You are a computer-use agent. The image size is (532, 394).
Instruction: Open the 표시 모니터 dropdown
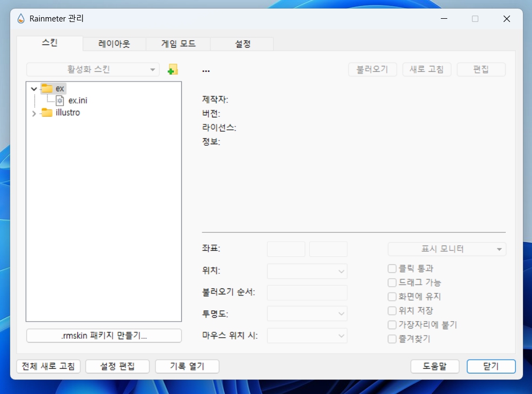coord(447,249)
